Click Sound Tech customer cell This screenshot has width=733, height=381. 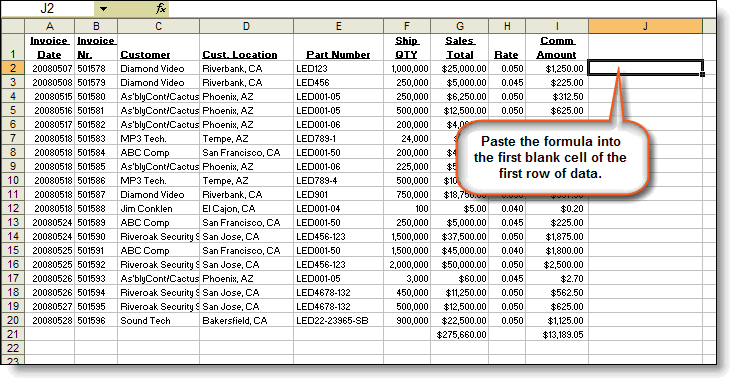[158, 321]
